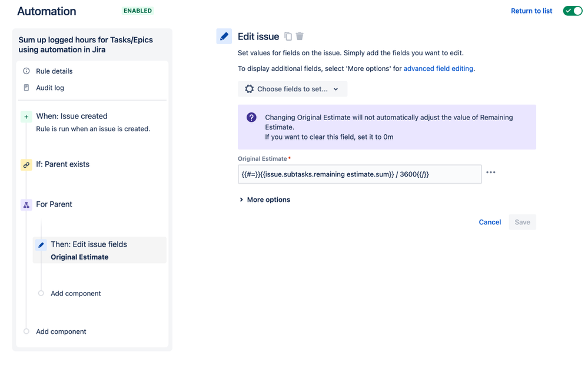Click the purple question mark help icon
Viewport: 588px width, 365px height.
point(251,117)
